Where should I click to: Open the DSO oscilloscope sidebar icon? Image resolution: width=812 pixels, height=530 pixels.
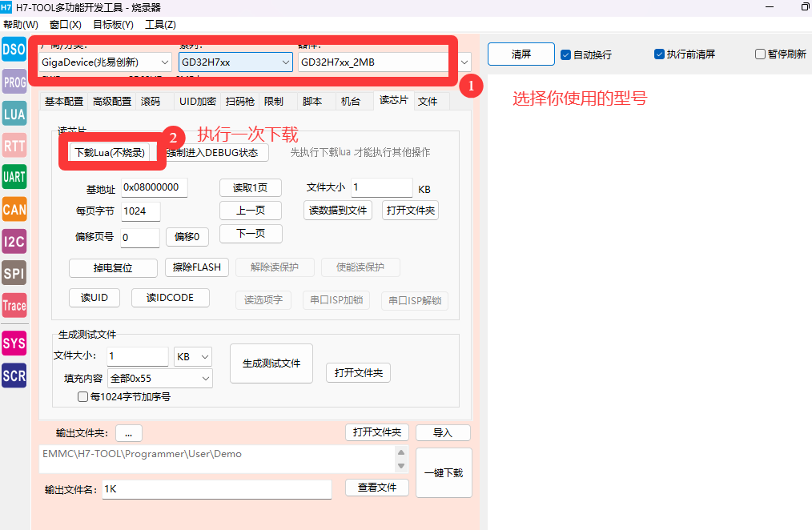[x=14, y=50]
